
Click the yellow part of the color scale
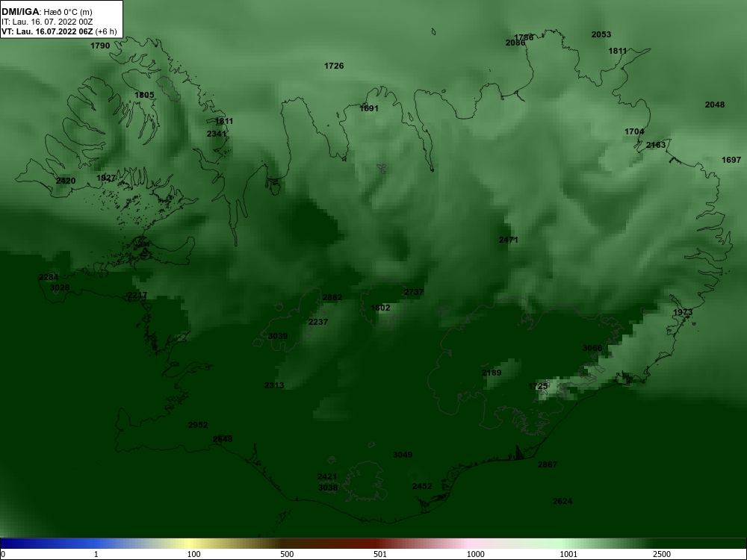(x=190, y=544)
